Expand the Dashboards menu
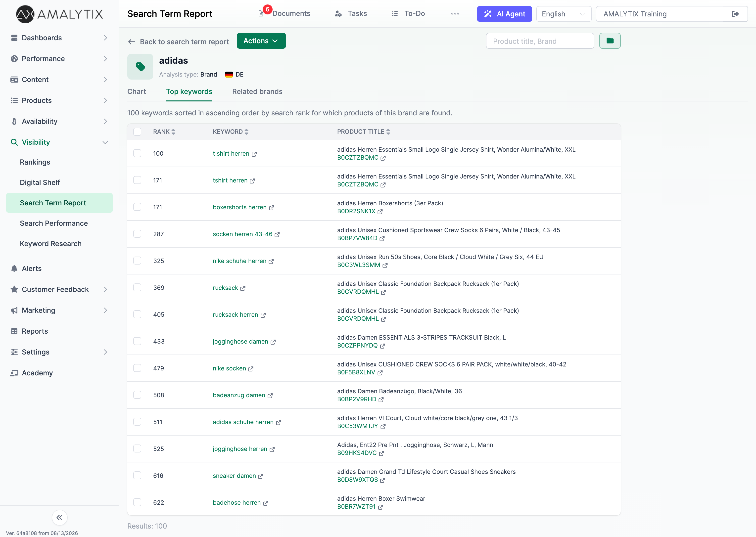This screenshot has width=756, height=537. point(59,38)
